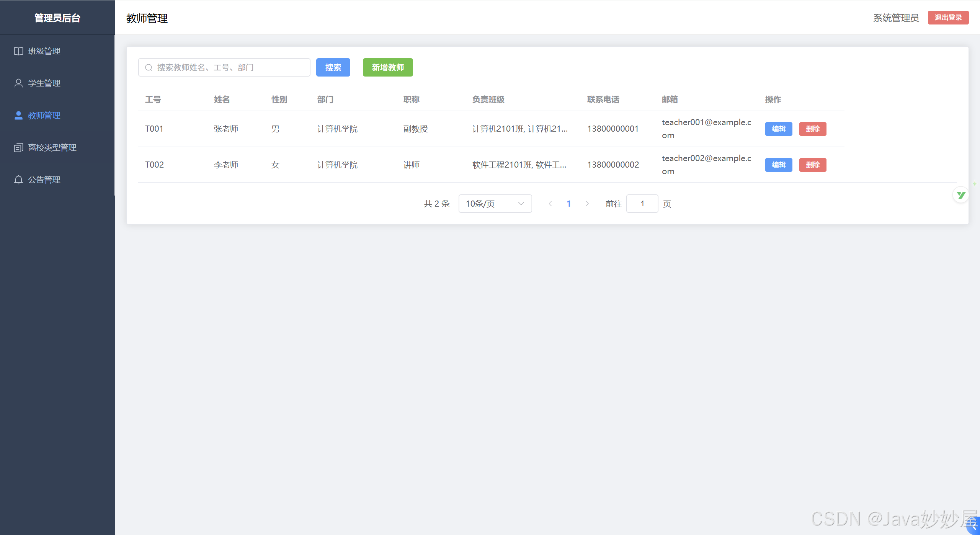This screenshot has width=980, height=535.
Task: Open 离校类型管理 menu item
Action: [57, 148]
